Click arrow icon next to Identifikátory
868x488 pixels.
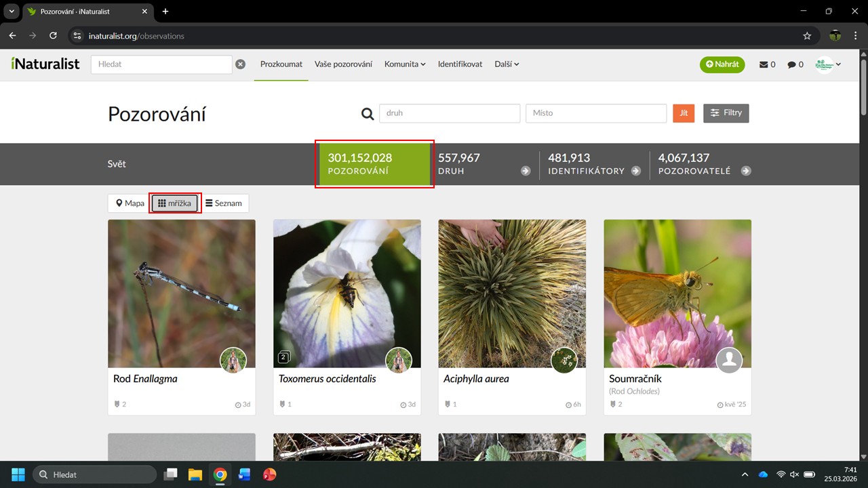click(635, 171)
